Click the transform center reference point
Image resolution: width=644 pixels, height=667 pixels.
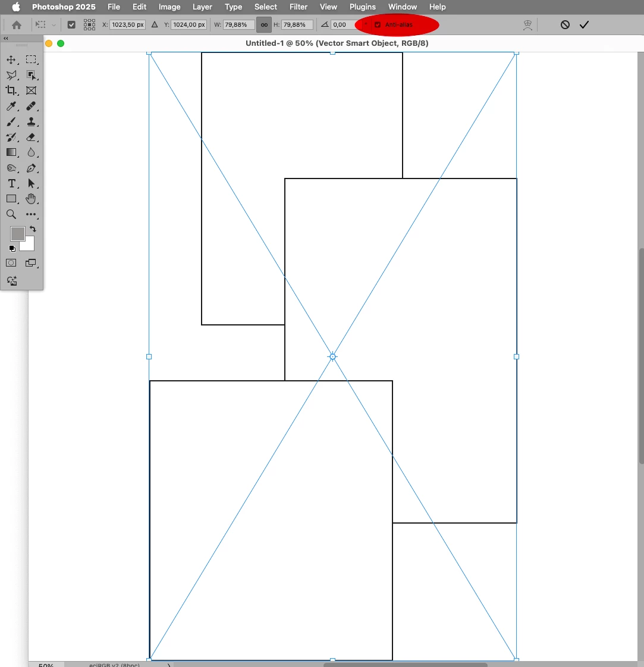[333, 356]
